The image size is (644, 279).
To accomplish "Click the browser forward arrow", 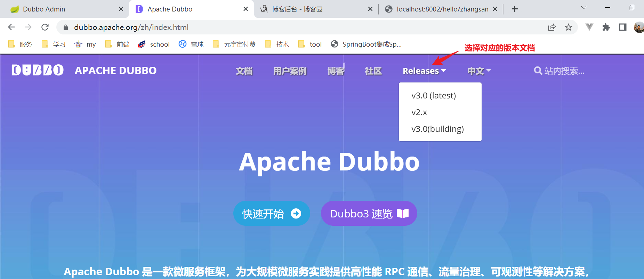I will point(28,27).
